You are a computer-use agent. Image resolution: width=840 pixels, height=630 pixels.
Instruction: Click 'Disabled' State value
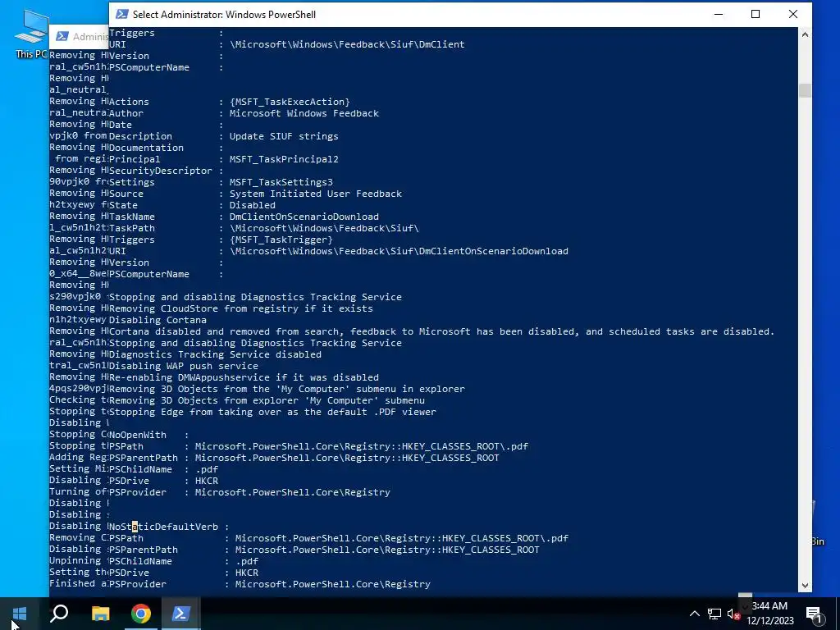[253, 205]
